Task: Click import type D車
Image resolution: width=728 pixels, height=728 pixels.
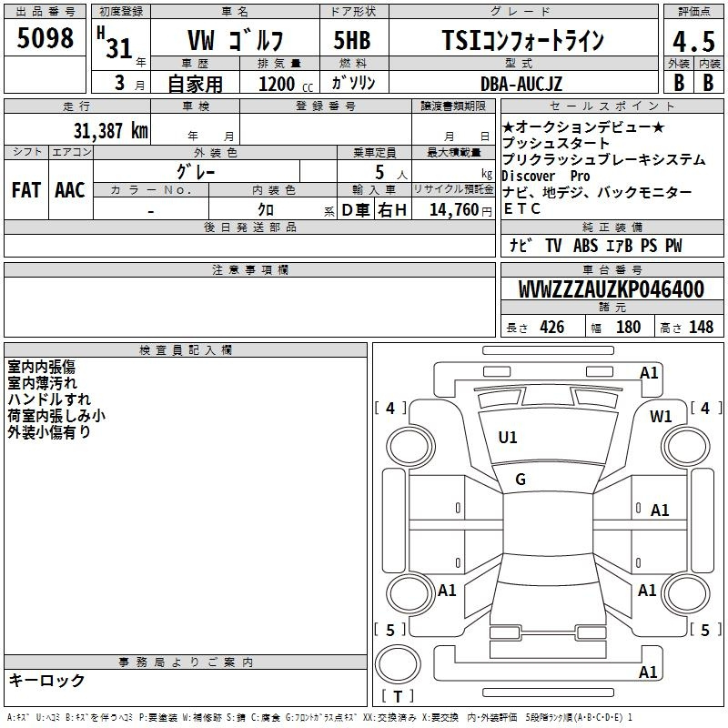Action: [x=356, y=210]
